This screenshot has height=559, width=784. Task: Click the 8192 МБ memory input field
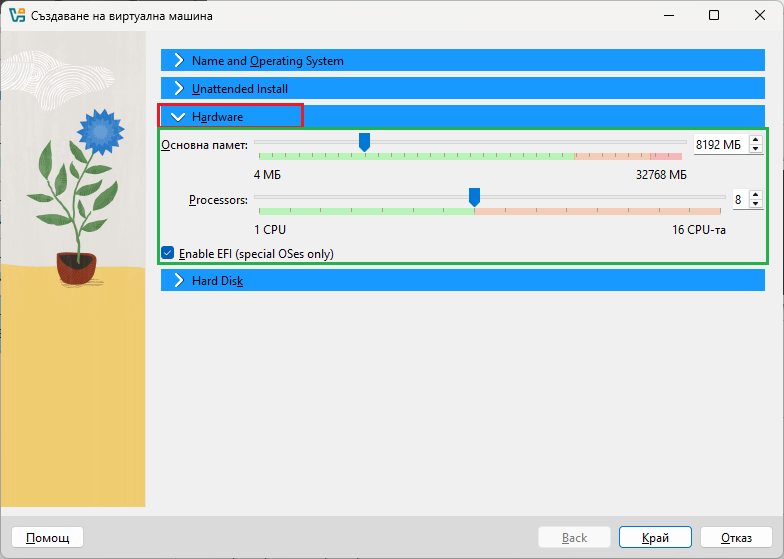coord(721,144)
